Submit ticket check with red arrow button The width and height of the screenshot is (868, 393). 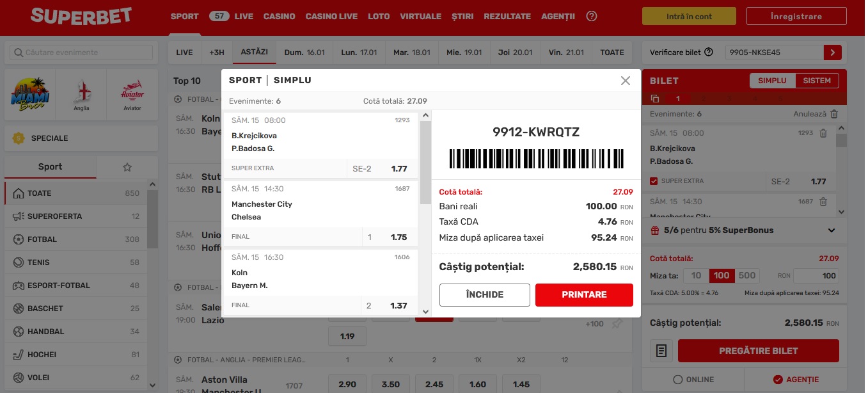[x=832, y=52]
